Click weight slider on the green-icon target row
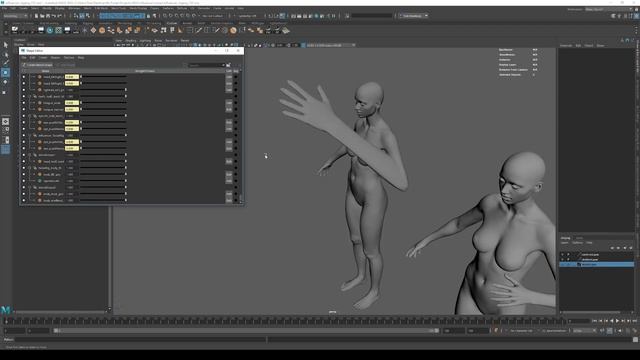The width and height of the screenshot is (640, 360). tap(104, 181)
